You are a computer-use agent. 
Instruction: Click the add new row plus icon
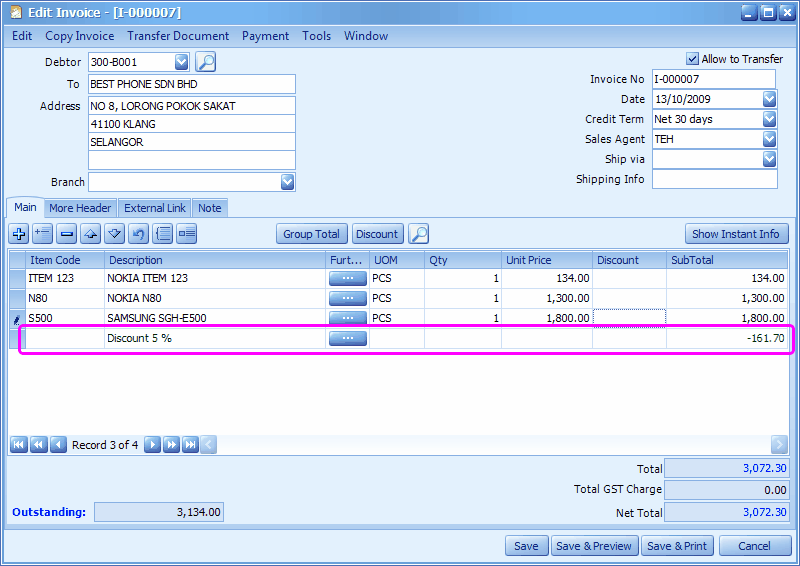(19, 234)
